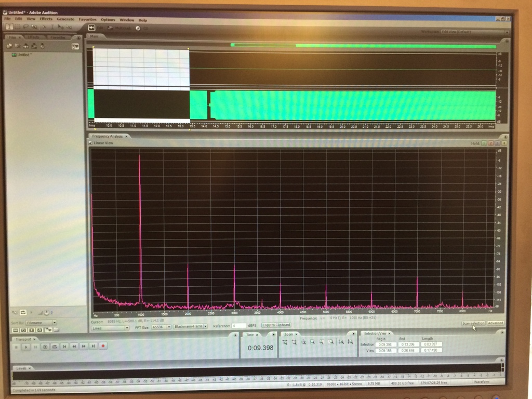Click Zoom Out Full Both Axes icon
532x399 pixels.
pos(303,342)
